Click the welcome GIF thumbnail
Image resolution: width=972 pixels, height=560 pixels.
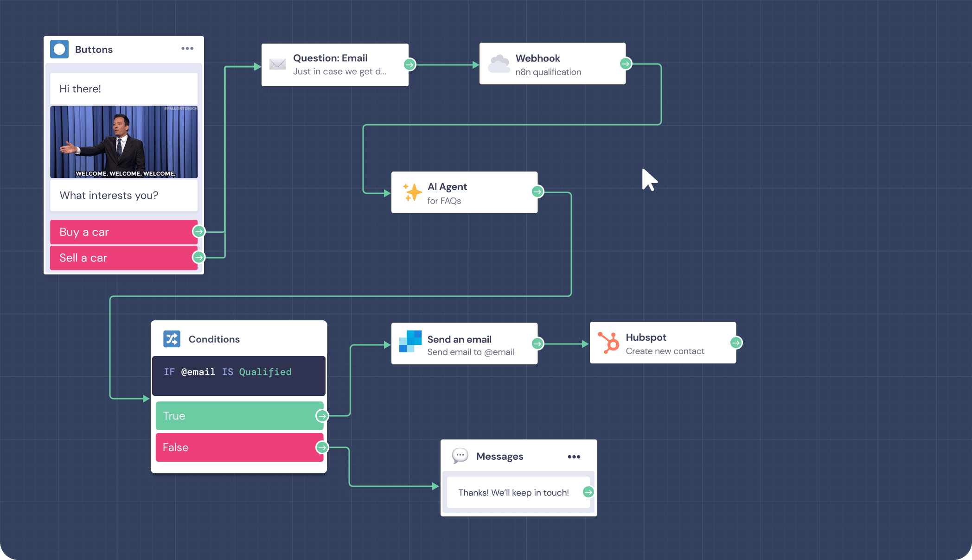point(123,142)
